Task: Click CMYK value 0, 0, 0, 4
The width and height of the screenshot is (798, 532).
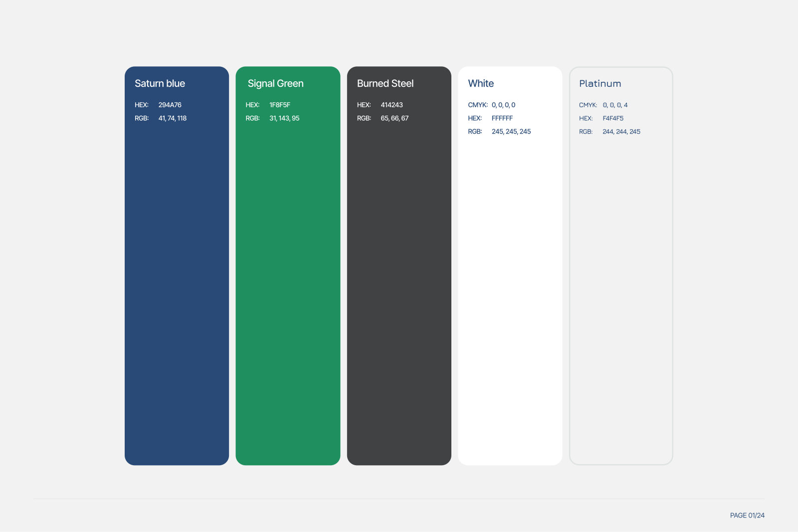Action: (x=615, y=105)
